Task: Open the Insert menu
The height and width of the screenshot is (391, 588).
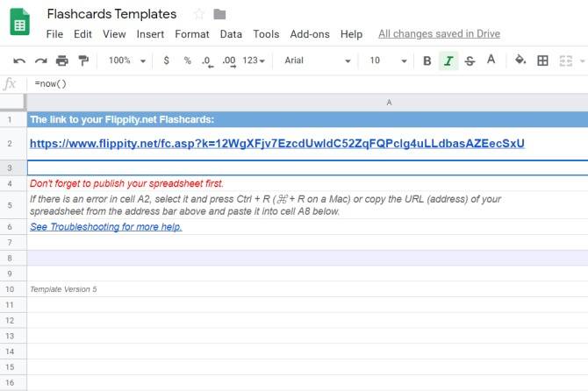Action: click(150, 34)
